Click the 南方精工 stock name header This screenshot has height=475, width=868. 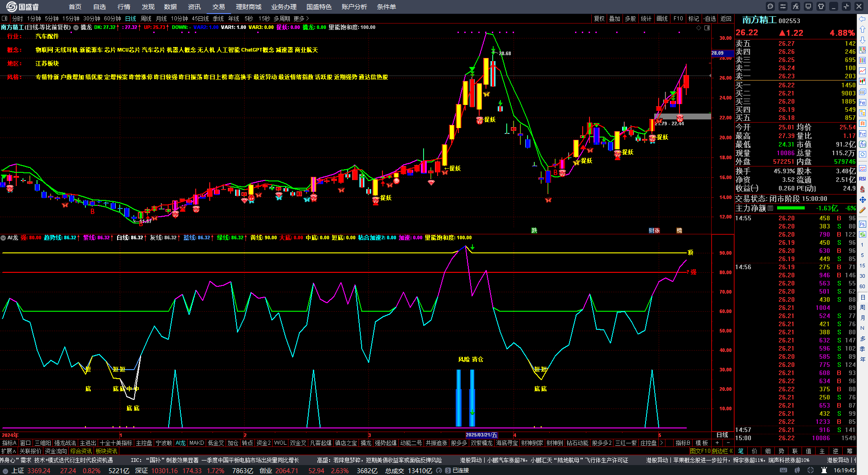tap(759, 20)
